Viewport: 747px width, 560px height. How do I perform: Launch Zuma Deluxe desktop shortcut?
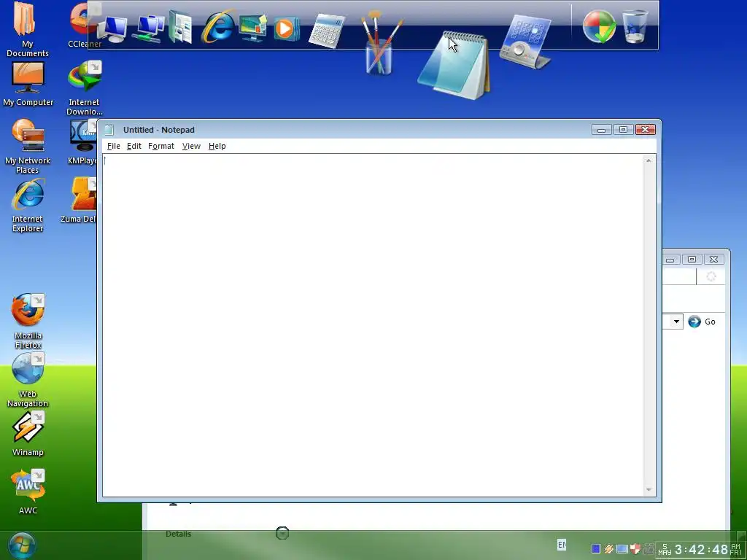click(x=79, y=200)
